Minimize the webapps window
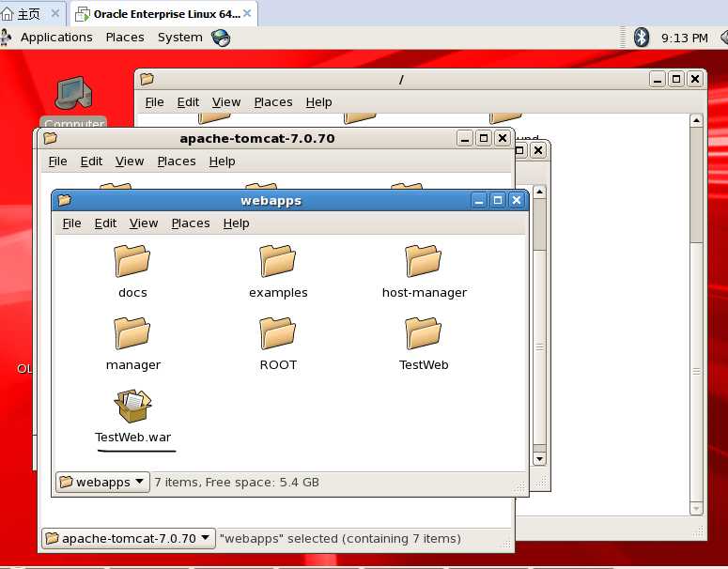Image resolution: width=728 pixels, height=569 pixels. [x=479, y=201]
